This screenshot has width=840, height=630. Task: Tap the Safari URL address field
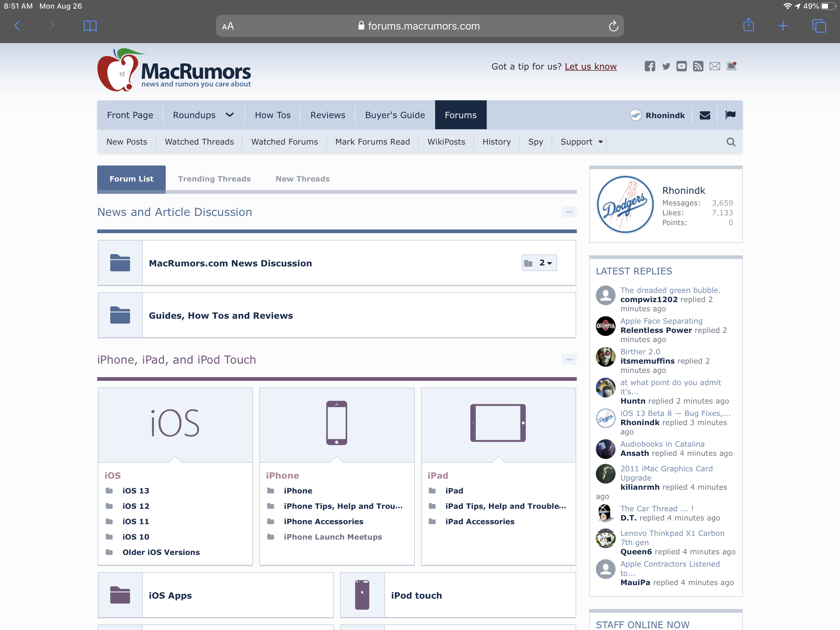click(x=419, y=26)
